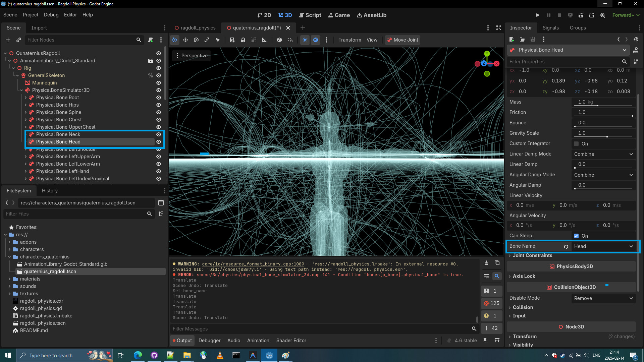Click the add child node plus icon
The height and width of the screenshot is (362, 644).
(8, 40)
